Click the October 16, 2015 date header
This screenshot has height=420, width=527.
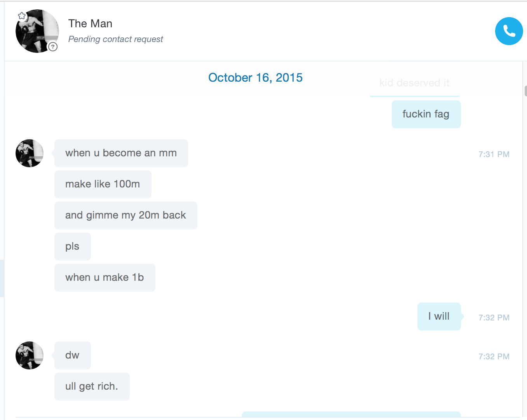(255, 78)
